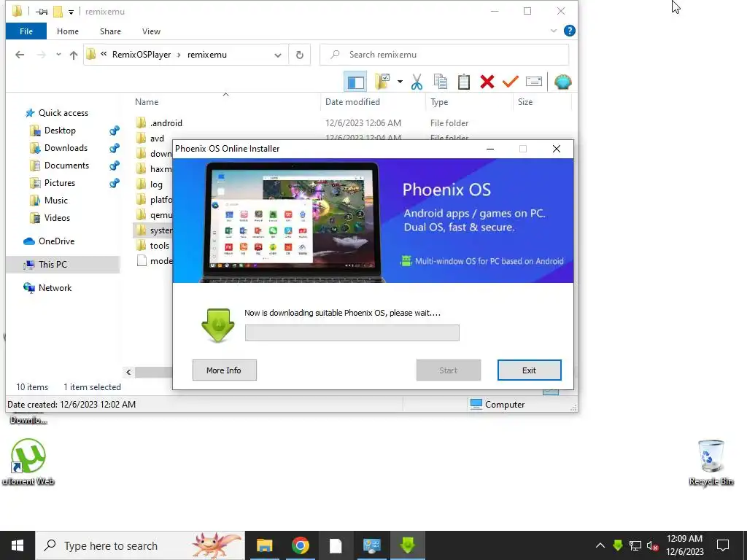The width and height of the screenshot is (747, 560).
Task: Click the Exit button in installer
Action: click(x=530, y=370)
